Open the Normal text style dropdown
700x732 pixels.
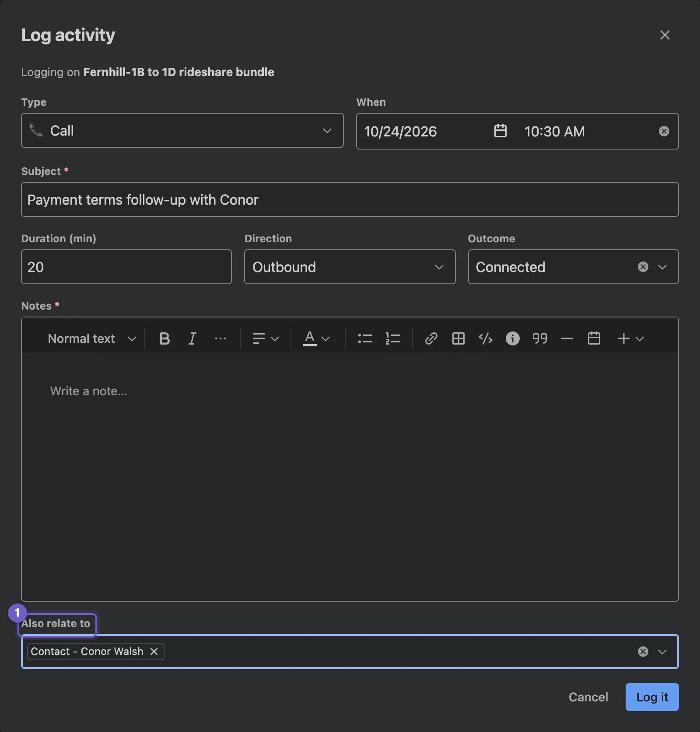92,338
